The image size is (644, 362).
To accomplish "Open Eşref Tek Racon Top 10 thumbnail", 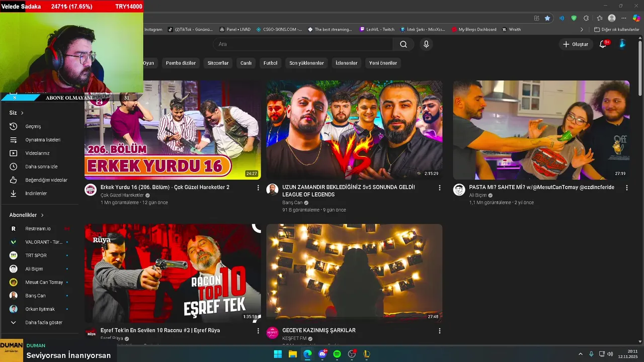I will (x=173, y=273).
